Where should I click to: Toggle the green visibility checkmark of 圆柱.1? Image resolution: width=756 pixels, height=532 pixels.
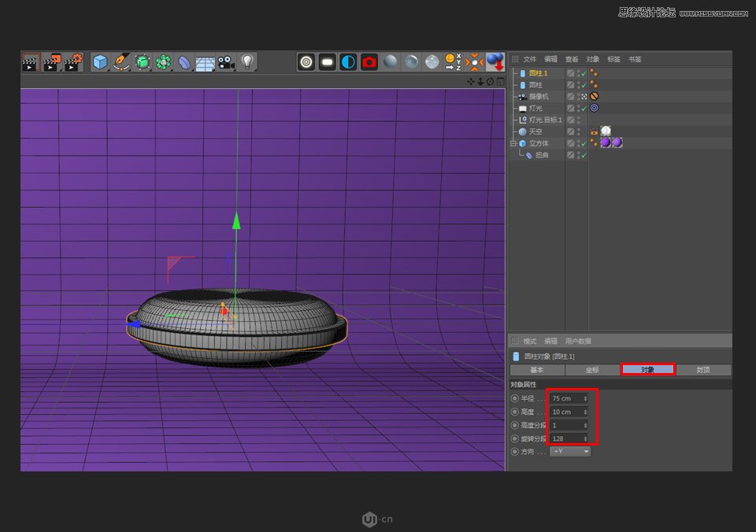pyautogui.click(x=583, y=73)
